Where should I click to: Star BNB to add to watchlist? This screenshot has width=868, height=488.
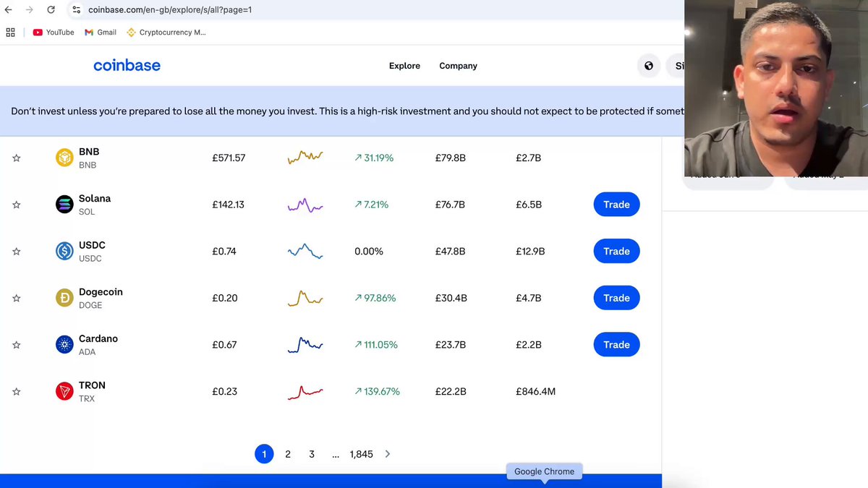17,158
